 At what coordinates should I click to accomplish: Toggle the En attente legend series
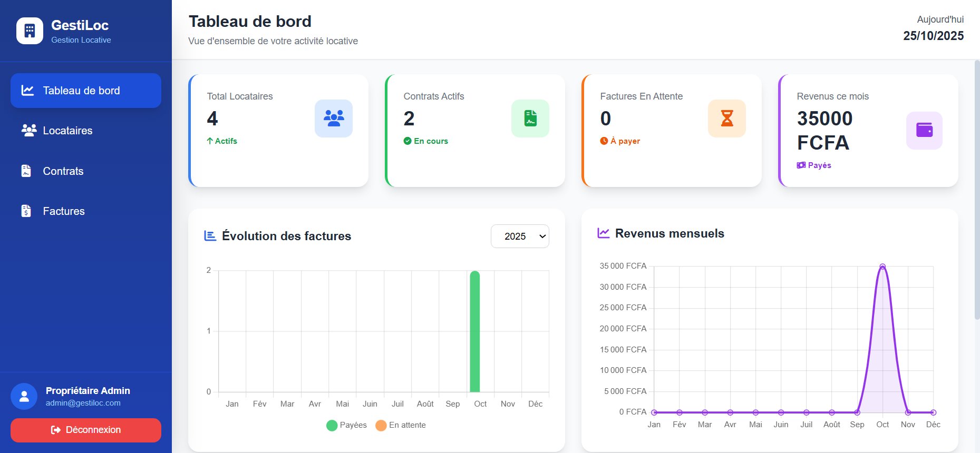pyautogui.click(x=401, y=425)
